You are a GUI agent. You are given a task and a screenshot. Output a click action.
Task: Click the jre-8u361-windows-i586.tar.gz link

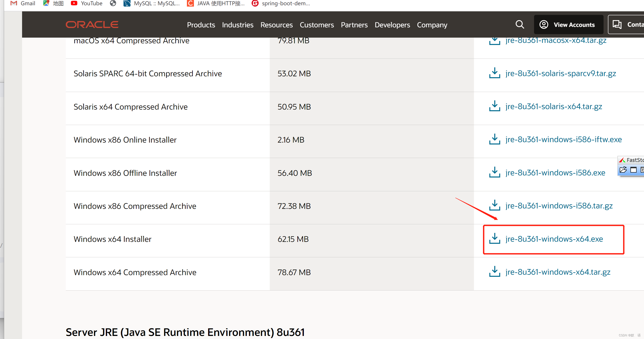coord(559,206)
